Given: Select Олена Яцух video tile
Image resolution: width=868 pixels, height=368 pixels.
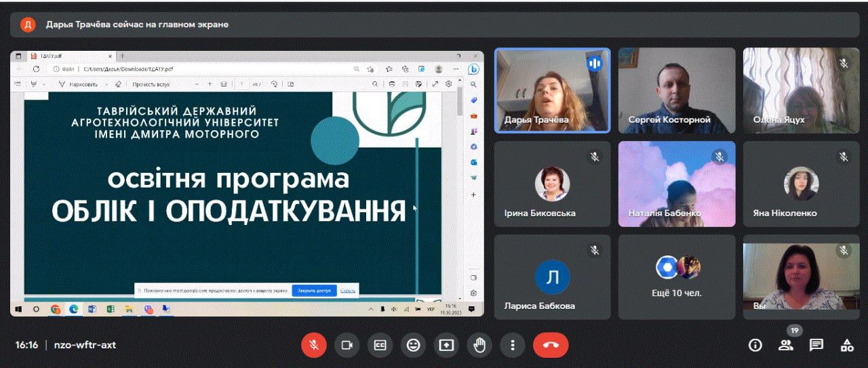Looking at the screenshot, I should [801, 90].
